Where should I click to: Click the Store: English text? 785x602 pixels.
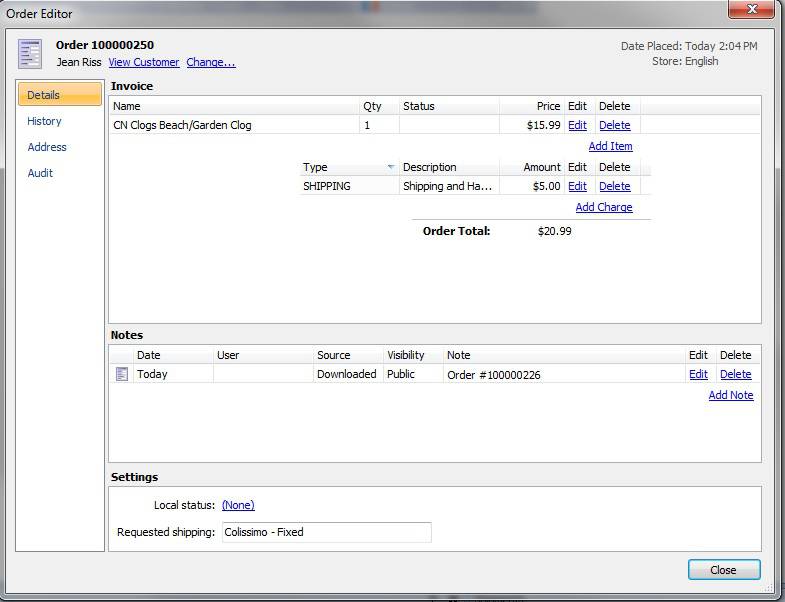point(685,61)
